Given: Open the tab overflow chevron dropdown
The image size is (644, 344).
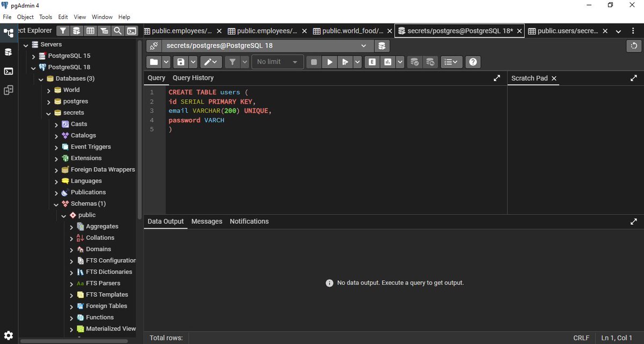Looking at the screenshot, I should (x=618, y=31).
